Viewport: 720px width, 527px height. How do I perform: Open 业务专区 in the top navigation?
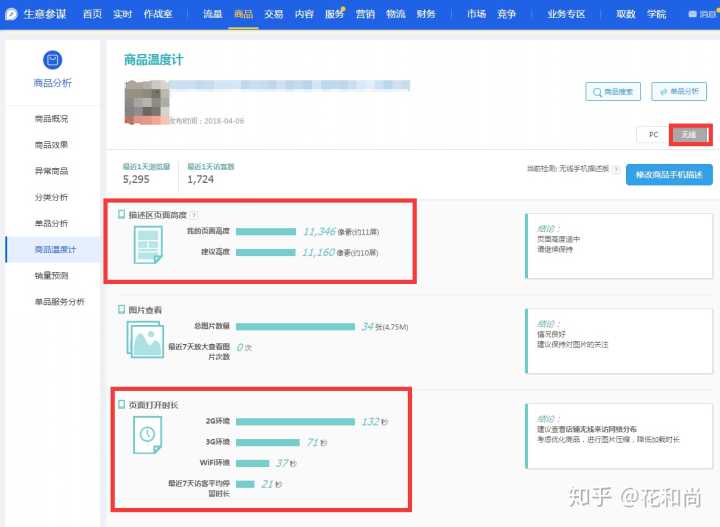(566, 14)
